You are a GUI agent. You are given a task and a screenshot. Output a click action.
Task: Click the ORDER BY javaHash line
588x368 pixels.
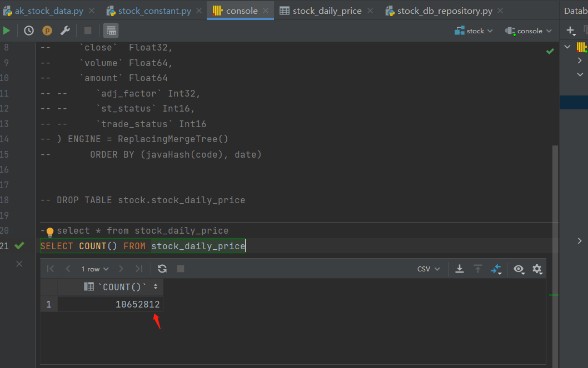(151, 155)
